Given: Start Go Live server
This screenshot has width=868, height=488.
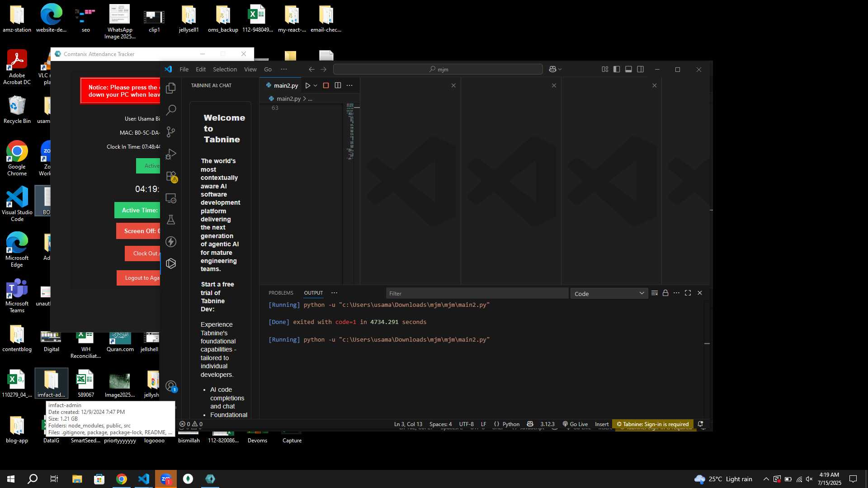Looking at the screenshot, I should pyautogui.click(x=575, y=424).
